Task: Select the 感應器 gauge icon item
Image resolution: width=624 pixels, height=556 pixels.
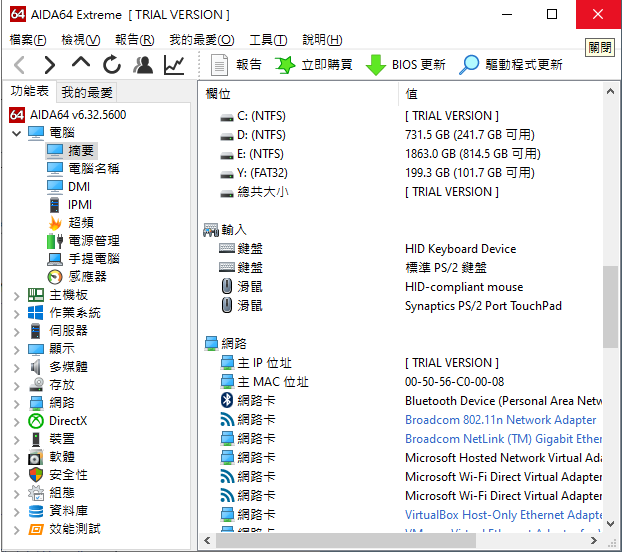Action: click(55, 277)
